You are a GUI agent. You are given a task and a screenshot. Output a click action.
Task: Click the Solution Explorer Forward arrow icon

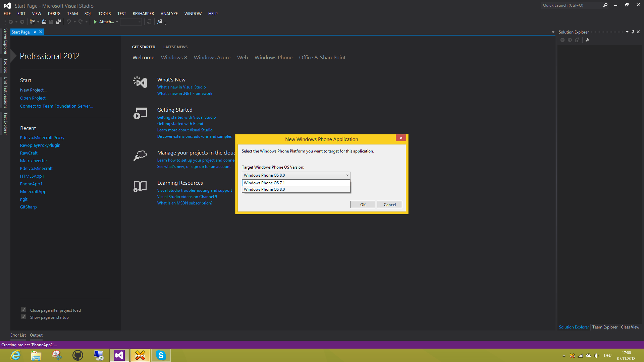pos(570,40)
